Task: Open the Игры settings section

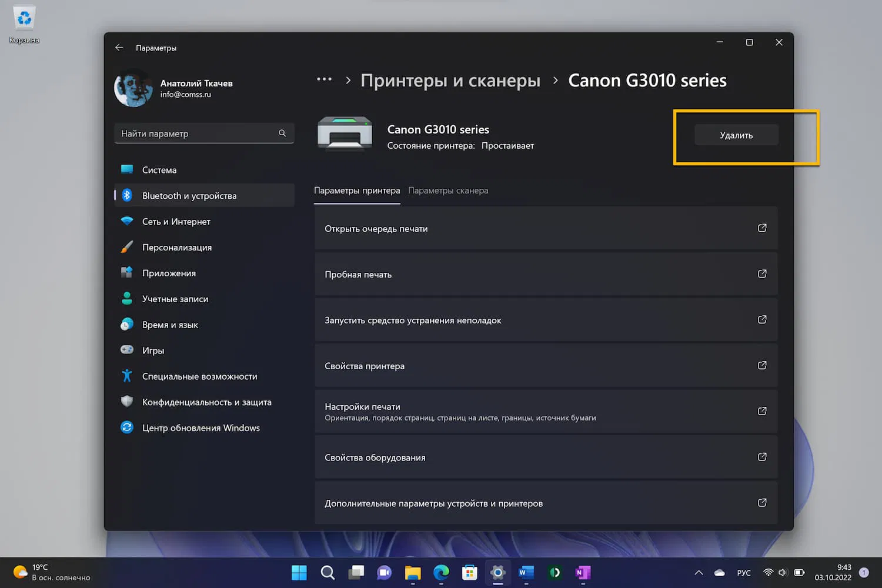Action: click(204, 350)
